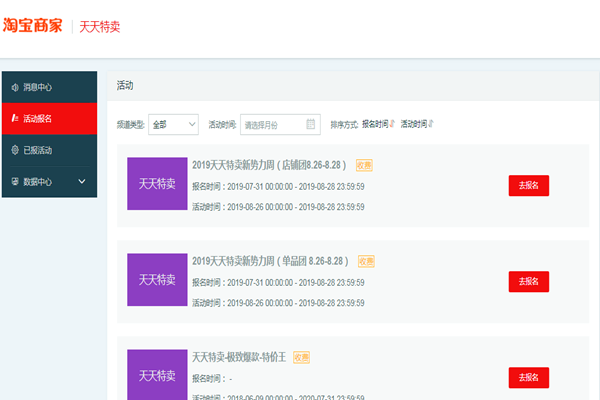Click 收费 tag on 店铺团 activity
The width and height of the screenshot is (600, 400).
pyautogui.click(x=364, y=165)
